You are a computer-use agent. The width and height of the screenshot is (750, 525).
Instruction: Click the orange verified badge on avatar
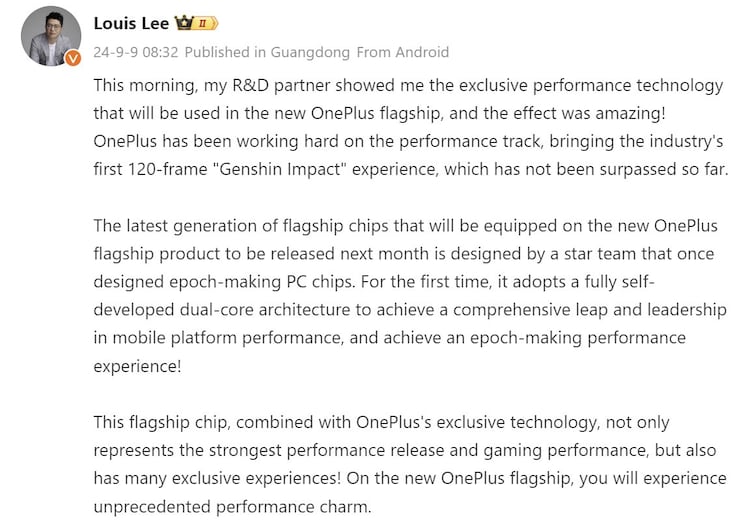[72, 59]
